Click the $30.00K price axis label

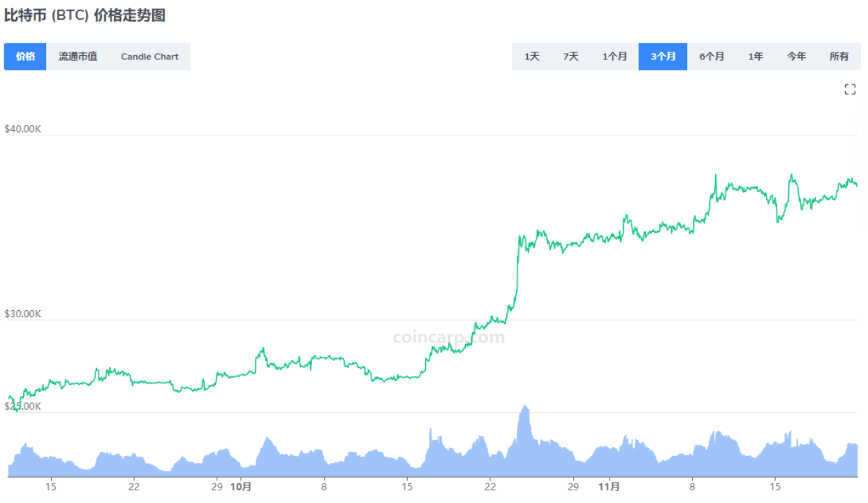24,314
